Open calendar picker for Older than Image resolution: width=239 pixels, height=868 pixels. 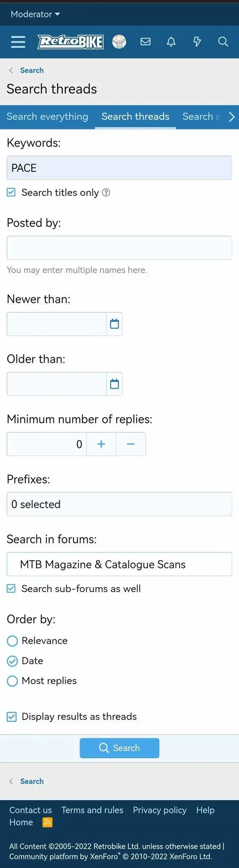[114, 384]
